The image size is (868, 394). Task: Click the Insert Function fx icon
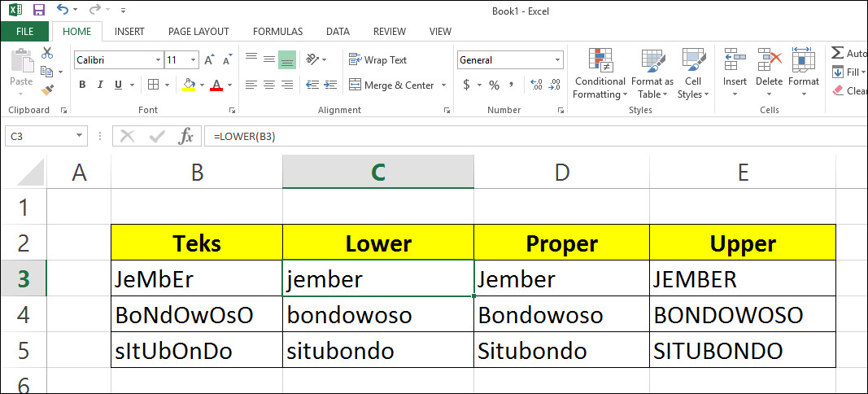click(186, 136)
